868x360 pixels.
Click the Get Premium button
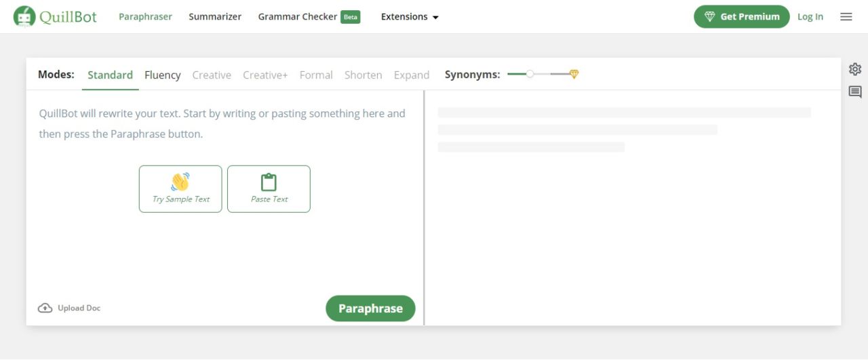pyautogui.click(x=742, y=17)
